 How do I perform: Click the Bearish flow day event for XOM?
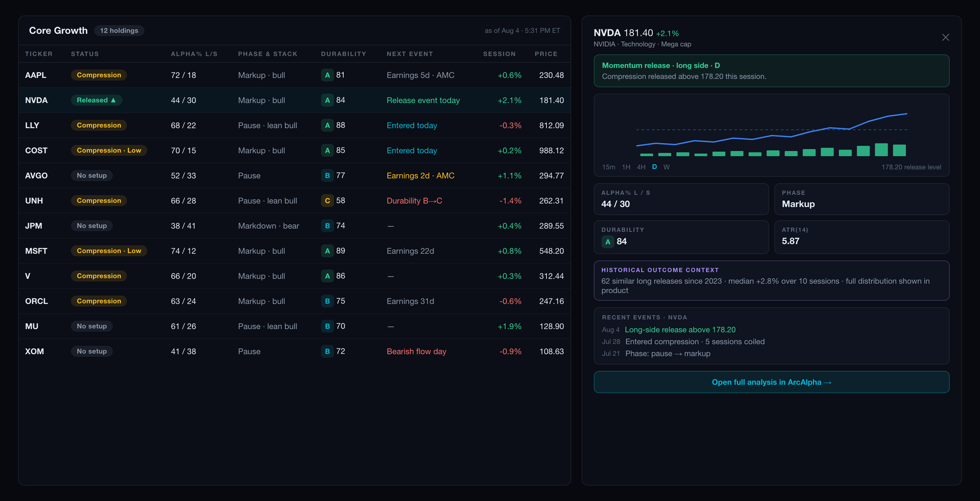coord(416,351)
